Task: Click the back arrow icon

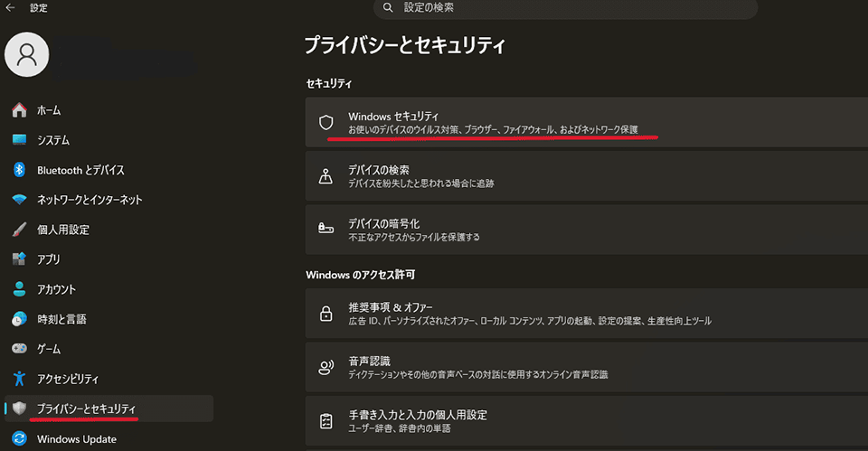Action: (x=10, y=8)
